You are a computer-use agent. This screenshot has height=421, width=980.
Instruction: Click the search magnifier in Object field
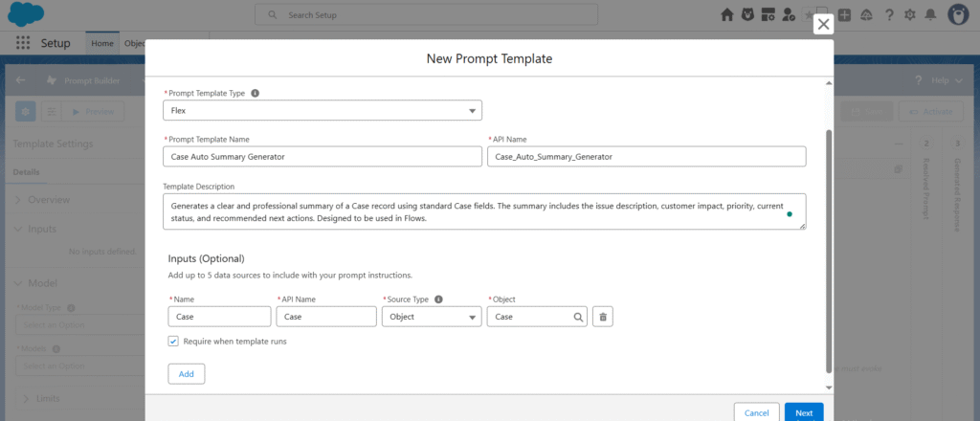578,317
